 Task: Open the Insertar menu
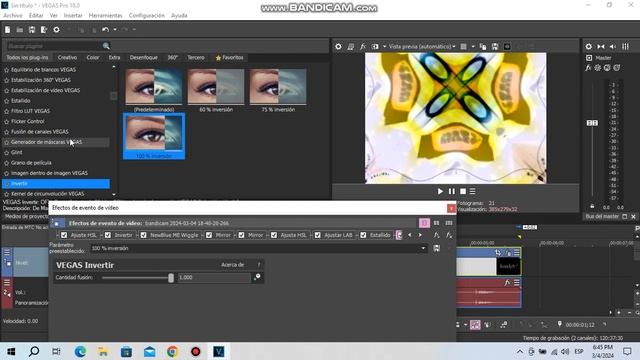(73, 16)
